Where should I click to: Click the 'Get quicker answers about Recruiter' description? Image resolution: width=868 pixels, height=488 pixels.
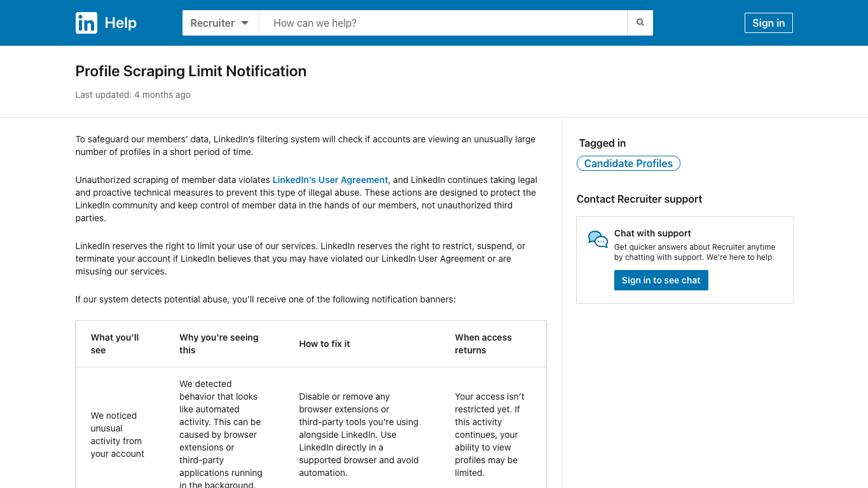point(694,252)
